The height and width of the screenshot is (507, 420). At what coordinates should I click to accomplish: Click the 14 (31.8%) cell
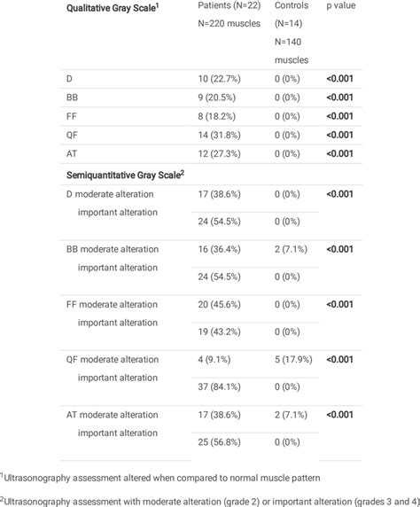pyautogui.click(x=219, y=135)
